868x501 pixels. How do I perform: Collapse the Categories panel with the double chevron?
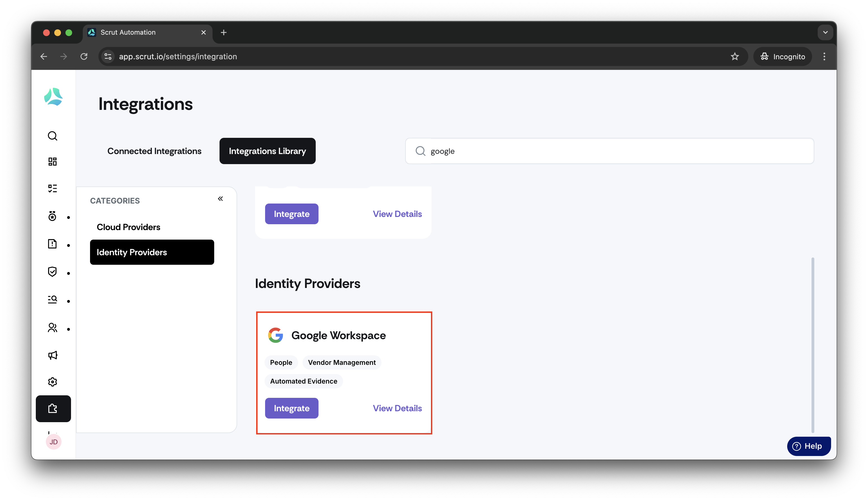220,198
